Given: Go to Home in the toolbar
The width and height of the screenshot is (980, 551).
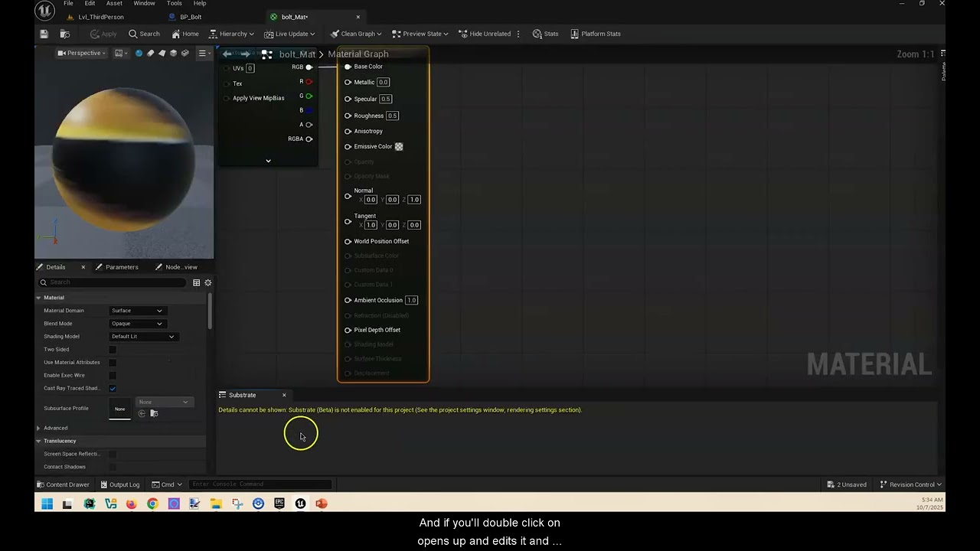Looking at the screenshot, I should click(x=185, y=34).
